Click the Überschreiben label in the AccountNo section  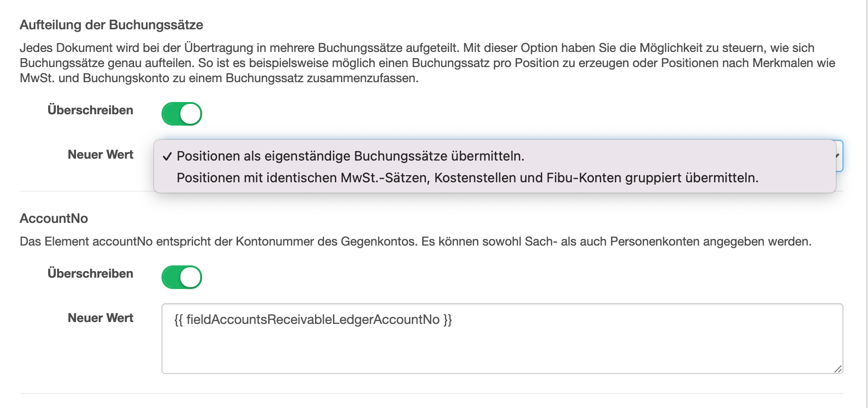[90, 273]
